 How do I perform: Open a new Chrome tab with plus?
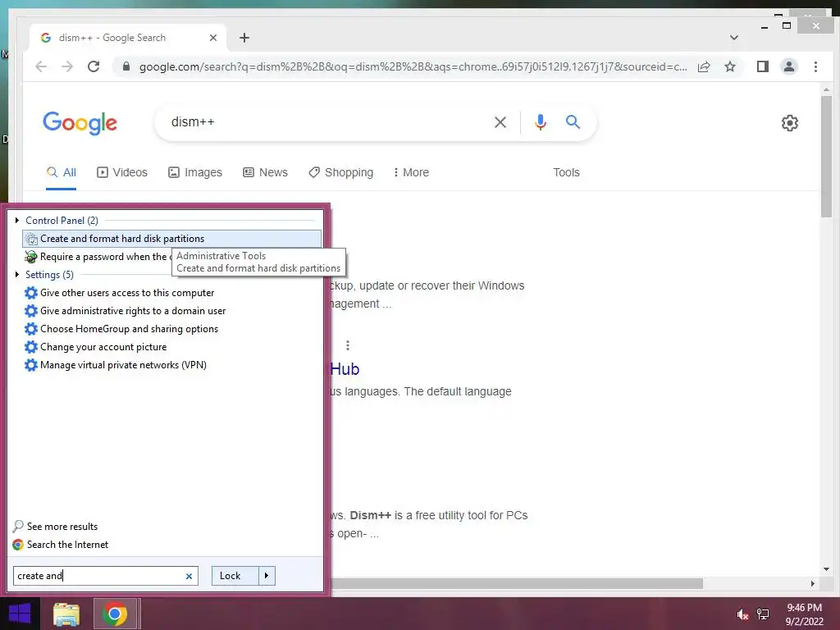click(x=244, y=38)
